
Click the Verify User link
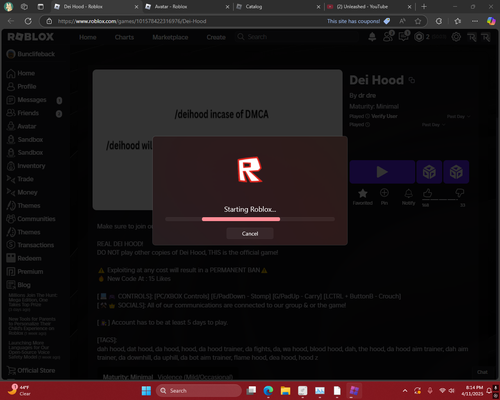click(x=384, y=116)
